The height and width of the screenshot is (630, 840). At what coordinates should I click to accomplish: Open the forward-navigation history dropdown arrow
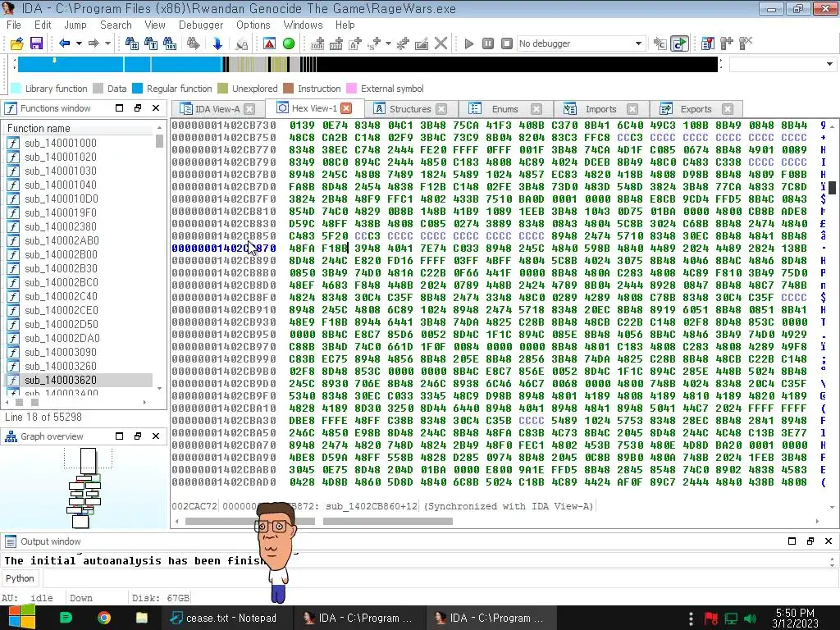point(107,43)
